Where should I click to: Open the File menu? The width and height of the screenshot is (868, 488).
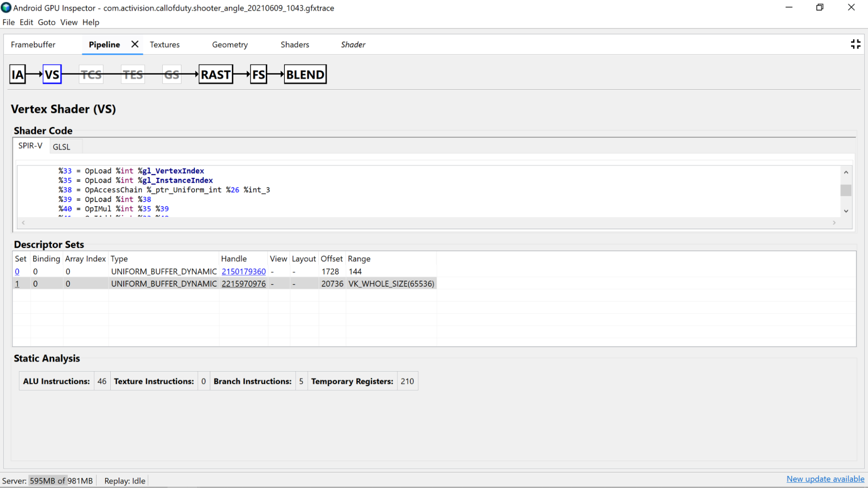click(x=8, y=22)
